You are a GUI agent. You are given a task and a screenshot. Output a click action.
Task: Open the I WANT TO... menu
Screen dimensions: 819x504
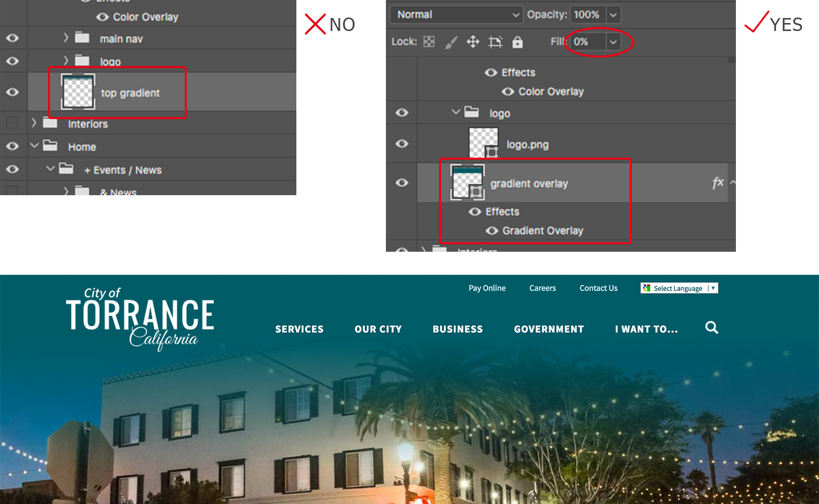[x=646, y=329]
